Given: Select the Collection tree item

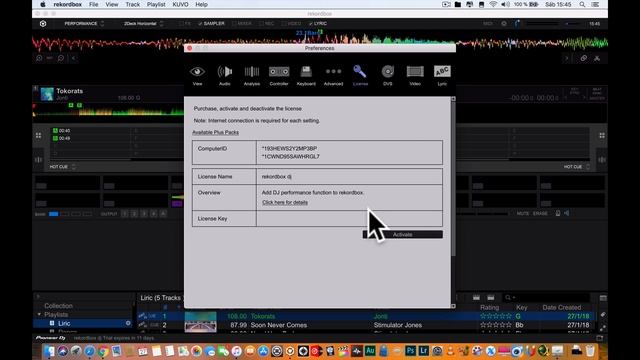Looking at the screenshot, I should coord(58,306).
